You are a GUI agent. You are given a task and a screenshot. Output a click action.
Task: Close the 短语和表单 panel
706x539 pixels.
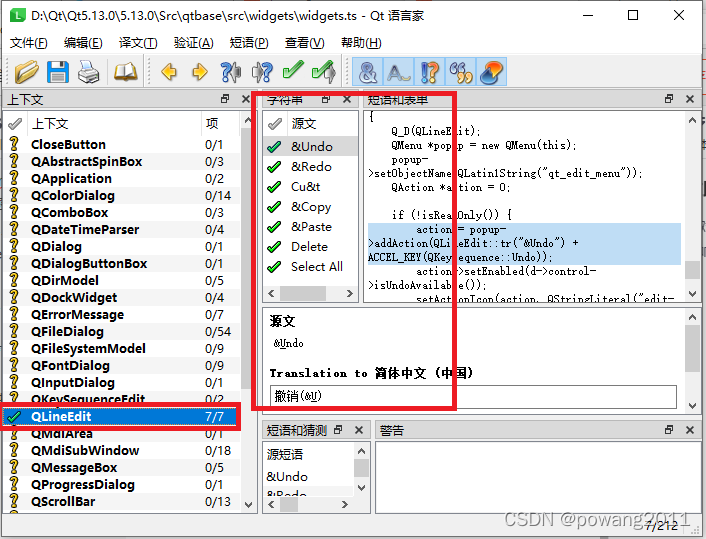point(690,99)
